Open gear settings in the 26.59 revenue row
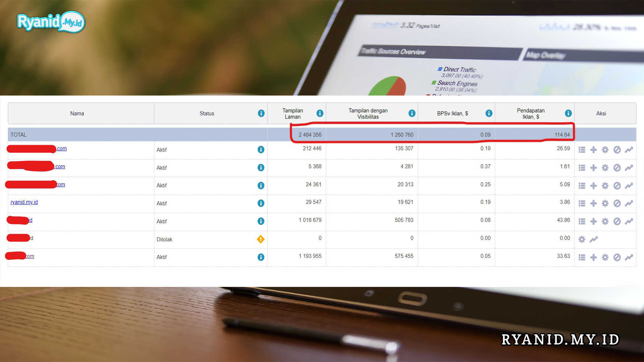The width and height of the screenshot is (644, 362). tap(605, 150)
